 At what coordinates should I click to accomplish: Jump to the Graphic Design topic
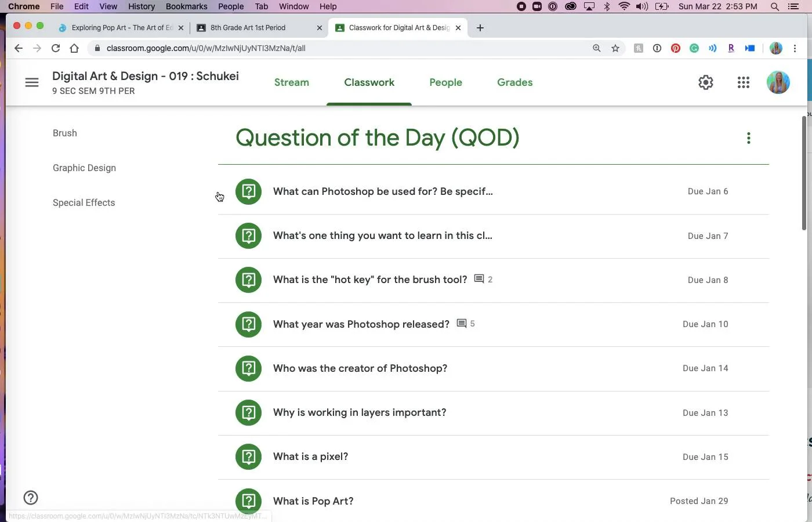coord(84,168)
